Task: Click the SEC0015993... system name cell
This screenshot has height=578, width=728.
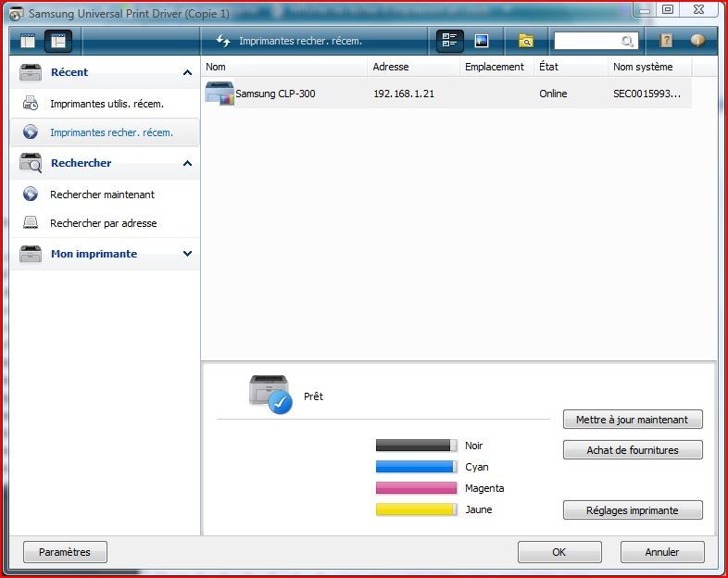Action: [646, 94]
